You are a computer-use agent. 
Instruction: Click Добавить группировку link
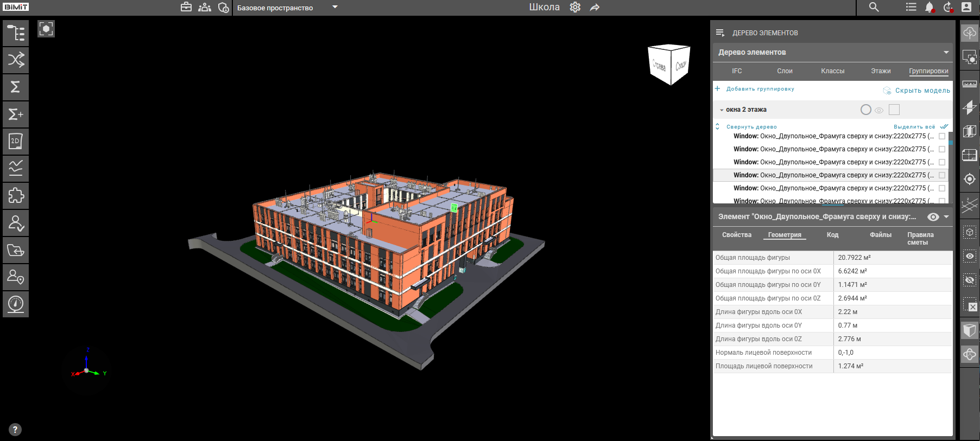(760, 89)
